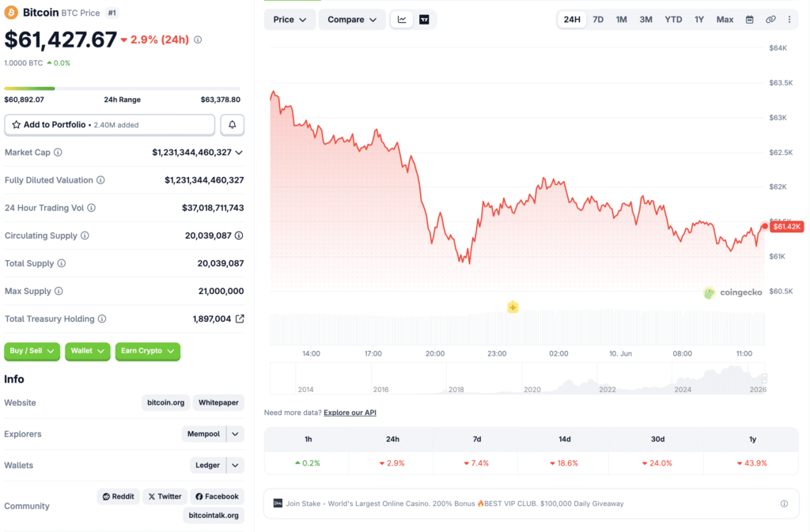Select the YTD chart range
This screenshot has width=810, height=532.
673,20
